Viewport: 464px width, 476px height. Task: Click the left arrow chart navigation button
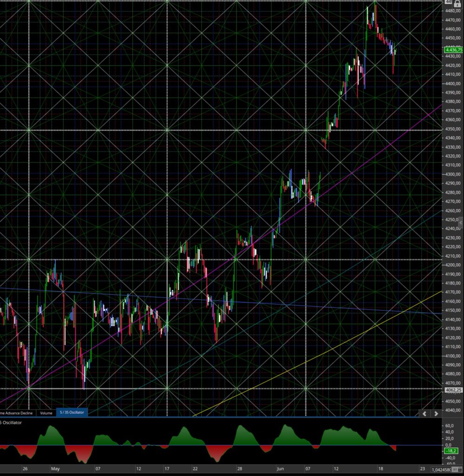click(x=424, y=413)
